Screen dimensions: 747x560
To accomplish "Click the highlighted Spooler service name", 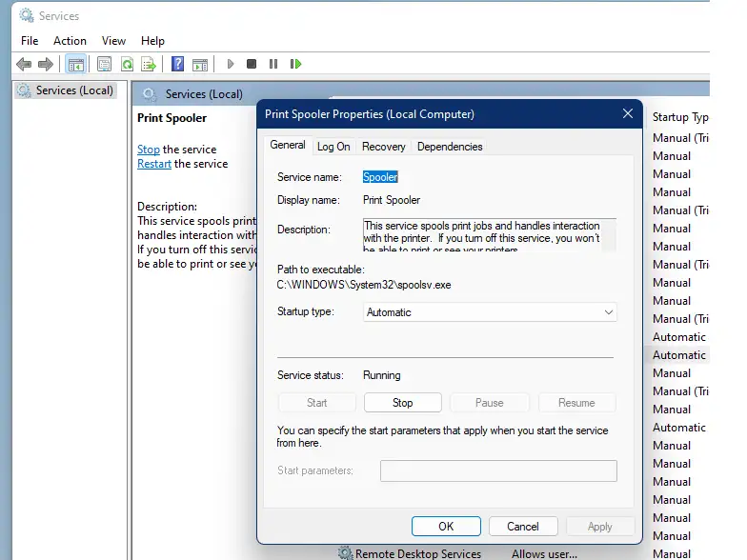I will tap(380, 177).
